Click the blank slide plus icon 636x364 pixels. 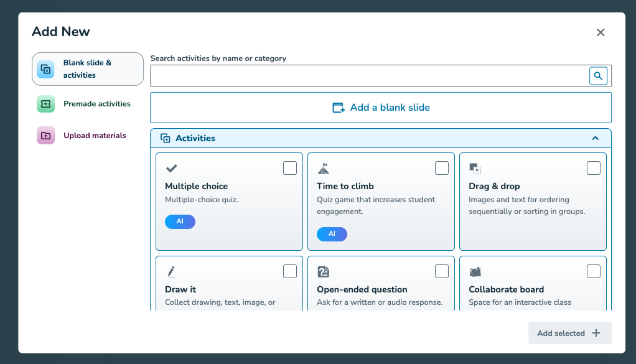pyautogui.click(x=339, y=108)
